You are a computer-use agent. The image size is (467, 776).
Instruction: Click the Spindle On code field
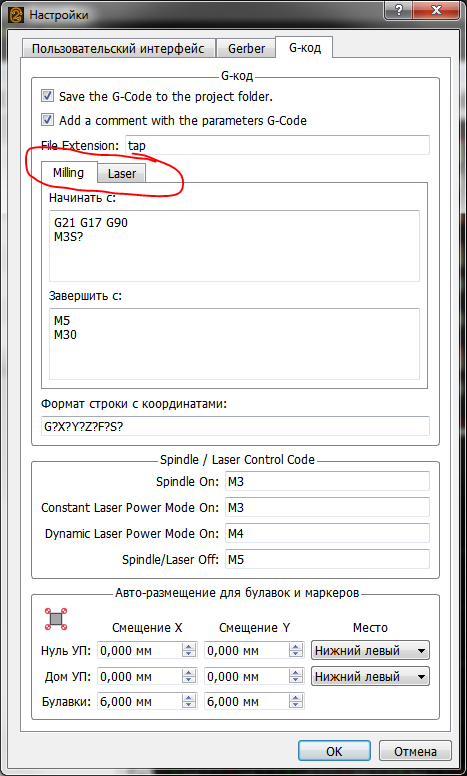327,482
